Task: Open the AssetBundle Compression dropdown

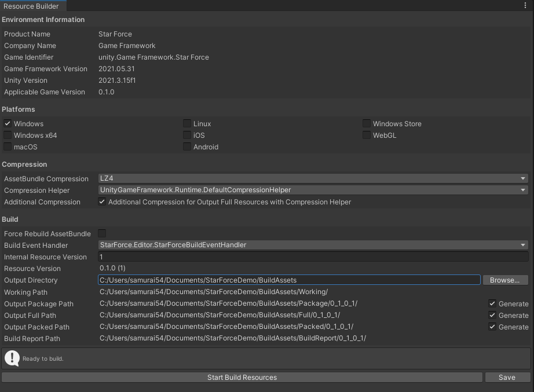Action: click(x=313, y=178)
